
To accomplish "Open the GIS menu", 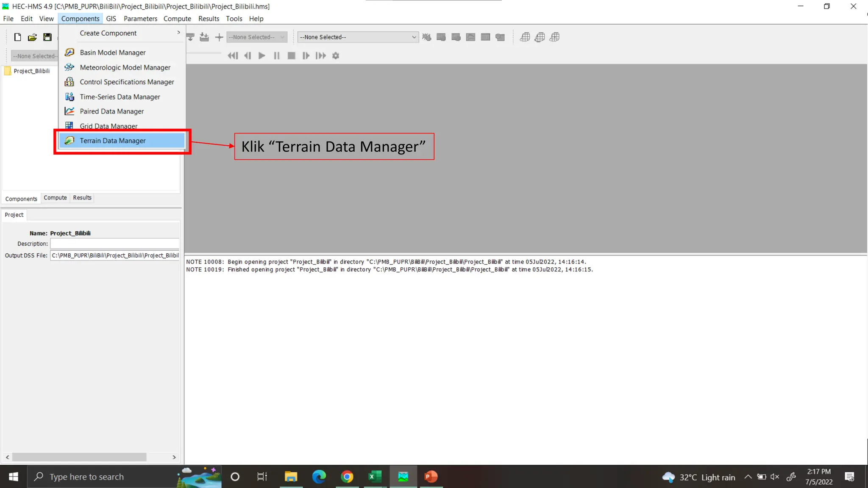I will (x=111, y=19).
